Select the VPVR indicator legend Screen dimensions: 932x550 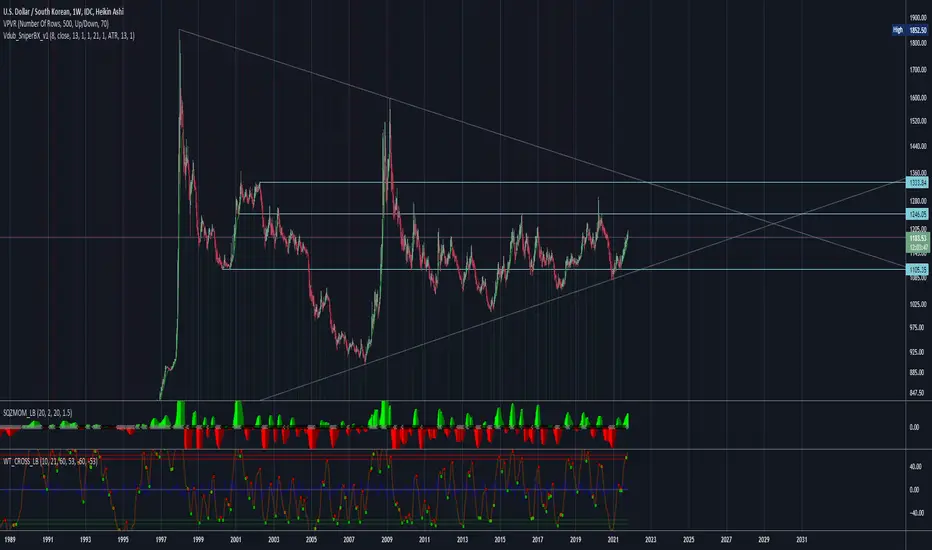56,24
